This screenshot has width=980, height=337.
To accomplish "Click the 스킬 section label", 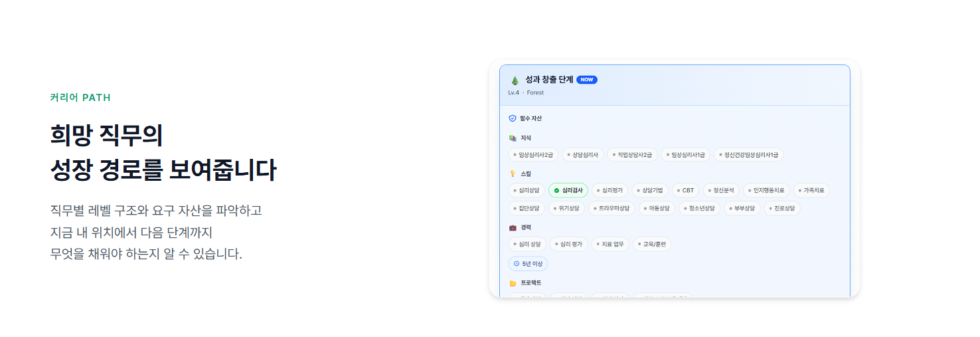I will pyautogui.click(x=526, y=173).
